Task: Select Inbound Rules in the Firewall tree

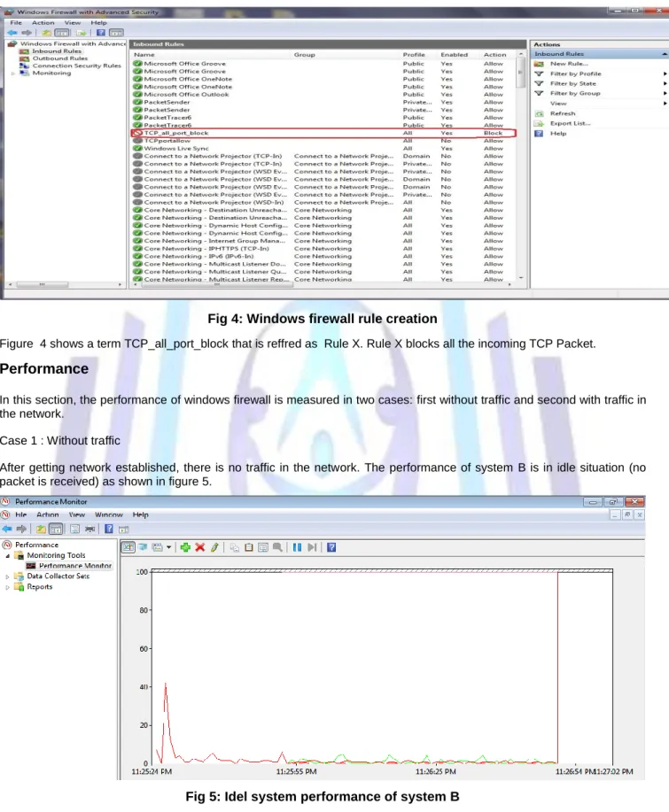Action: coord(57,50)
